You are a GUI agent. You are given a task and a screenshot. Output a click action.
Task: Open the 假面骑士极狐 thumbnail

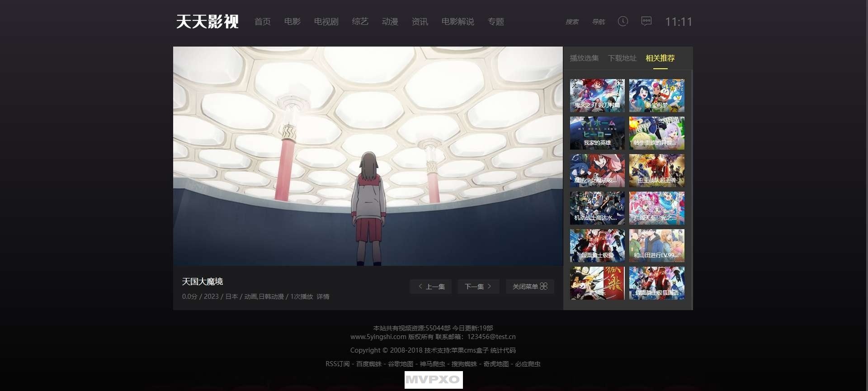597,245
